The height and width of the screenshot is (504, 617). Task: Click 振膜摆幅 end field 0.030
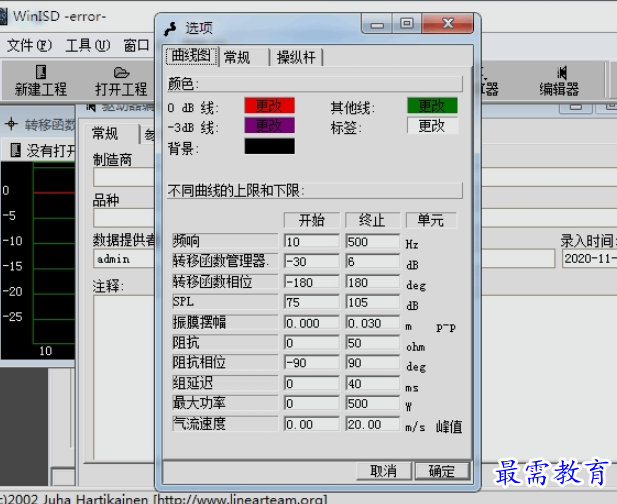coord(372,322)
